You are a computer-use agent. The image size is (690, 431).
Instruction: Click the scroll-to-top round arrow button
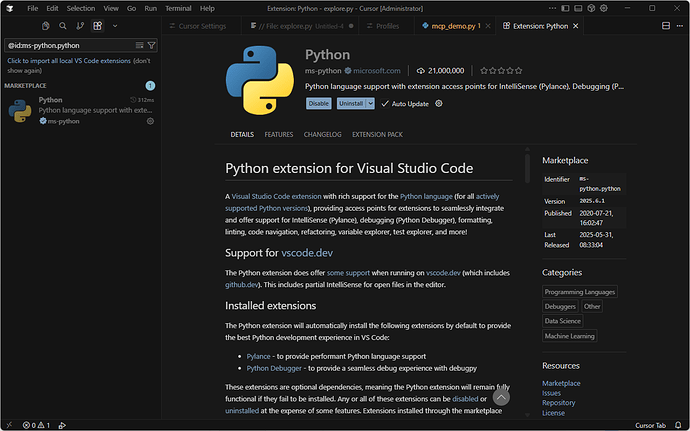[x=501, y=397]
